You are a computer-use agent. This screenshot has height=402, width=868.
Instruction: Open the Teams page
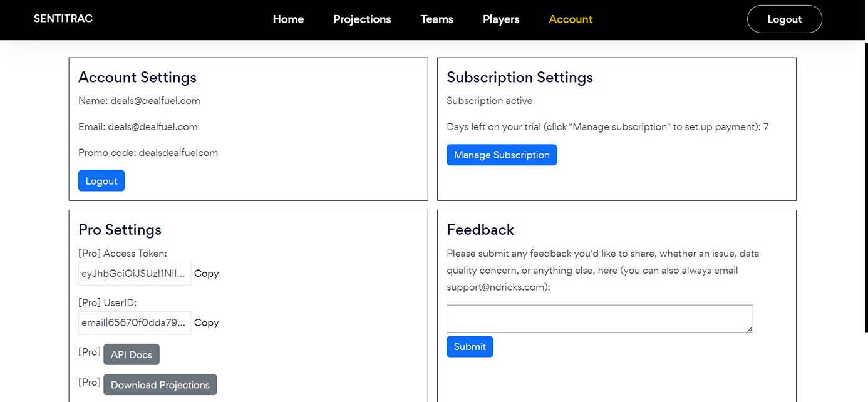437,19
